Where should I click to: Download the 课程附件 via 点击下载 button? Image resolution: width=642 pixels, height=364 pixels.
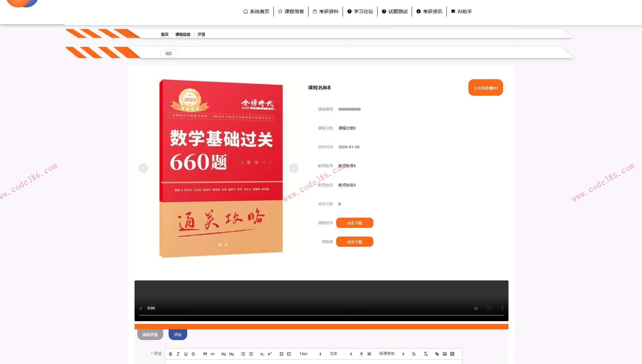click(x=354, y=223)
